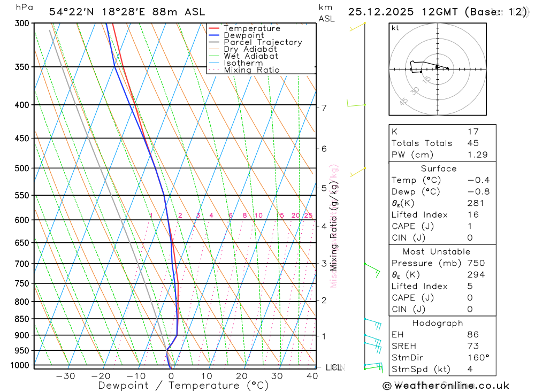Click the red Temperature legend line
The width and height of the screenshot is (535, 392).
point(214,28)
